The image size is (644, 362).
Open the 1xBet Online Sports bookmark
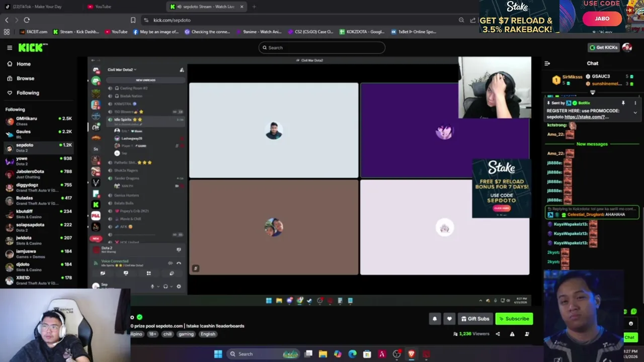414,32
